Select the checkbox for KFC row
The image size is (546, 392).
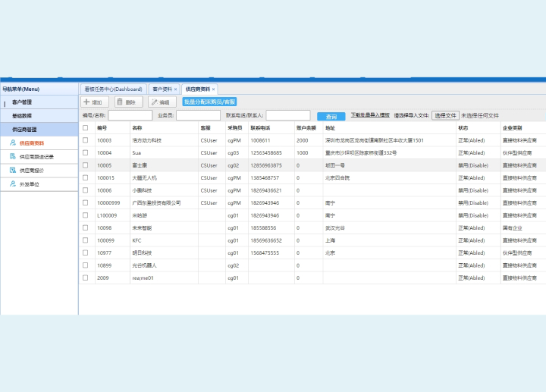pos(85,240)
